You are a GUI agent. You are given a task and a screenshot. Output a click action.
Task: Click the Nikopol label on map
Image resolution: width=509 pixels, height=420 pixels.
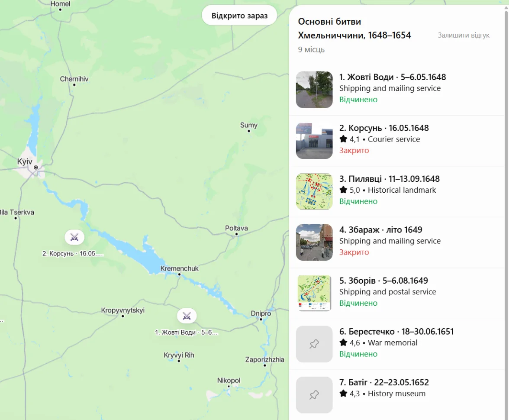pyautogui.click(x=229, y=380)
